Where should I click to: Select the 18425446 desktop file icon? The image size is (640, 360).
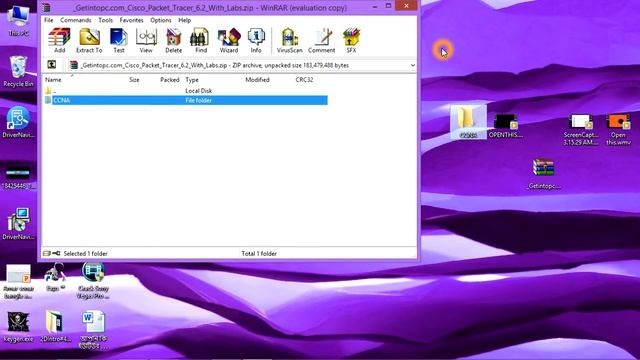click(x=18, y=178)
